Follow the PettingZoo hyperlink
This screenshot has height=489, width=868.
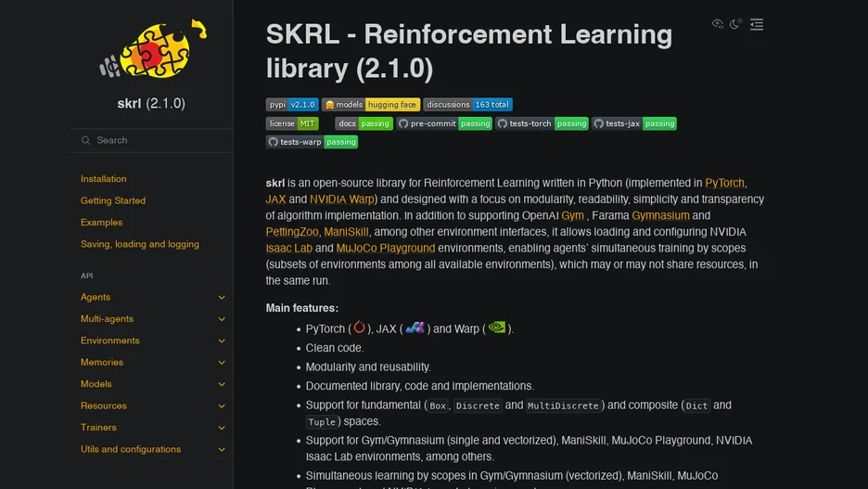292,232
